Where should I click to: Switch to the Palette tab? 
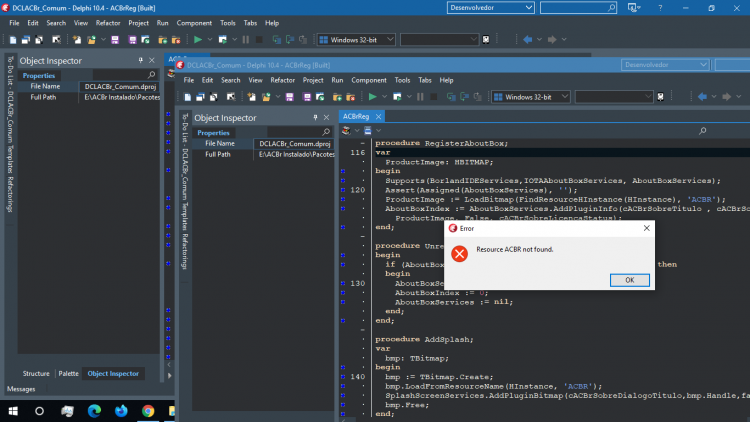[x=68, y=374]
